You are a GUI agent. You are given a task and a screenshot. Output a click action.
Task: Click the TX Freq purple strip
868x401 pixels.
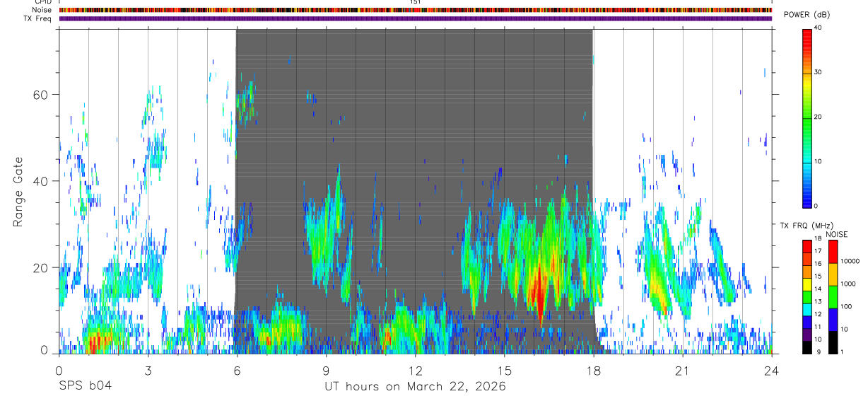(x=416, y=18)
